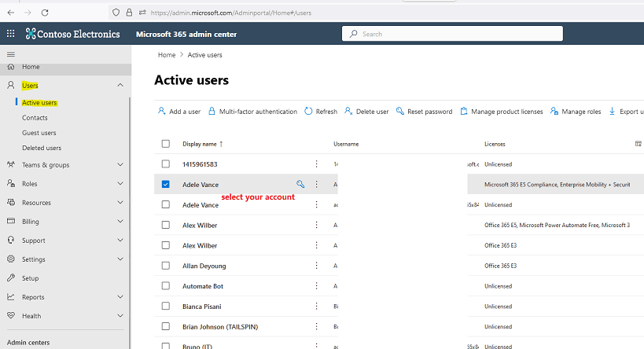Collapse the Users section chevron
Viewport: 644px width, 349px height.
pyautogui.click(x=120, y=85)
